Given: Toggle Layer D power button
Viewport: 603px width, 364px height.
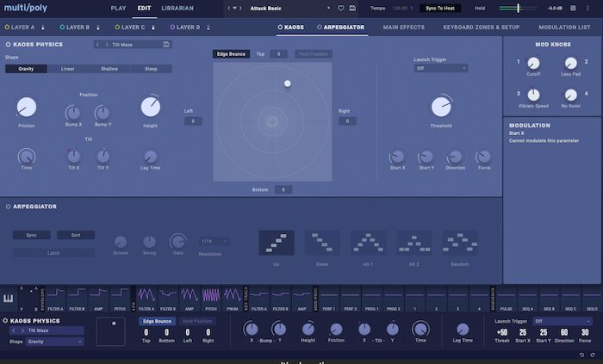Looking at the screenshot, I should coord(172,28).
